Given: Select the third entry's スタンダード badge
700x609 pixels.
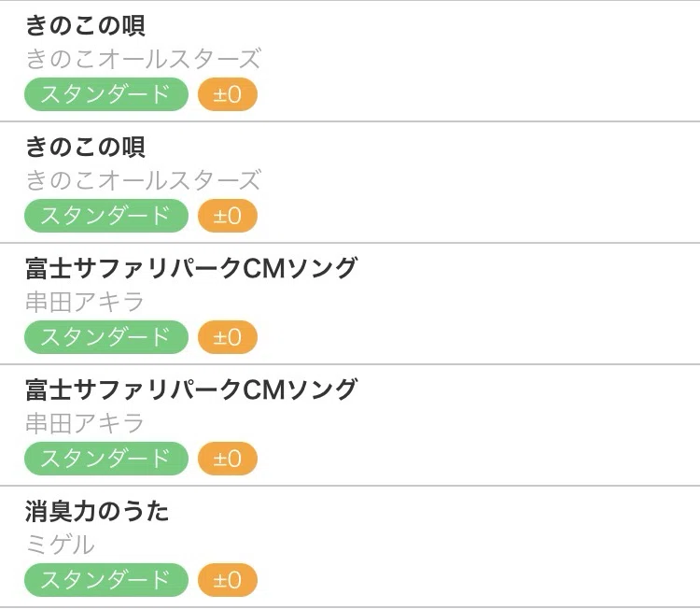Looking at the screenshot, I should (106, 337).
